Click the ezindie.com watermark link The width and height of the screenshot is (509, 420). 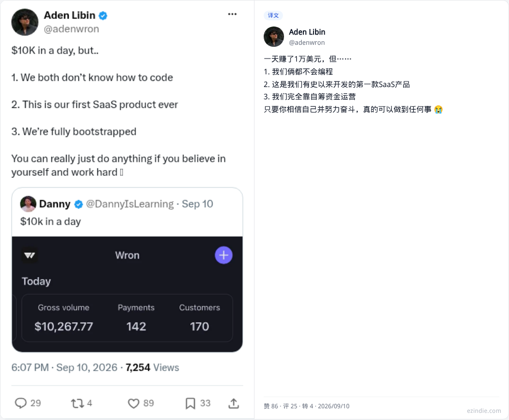(x=484, y=411)
